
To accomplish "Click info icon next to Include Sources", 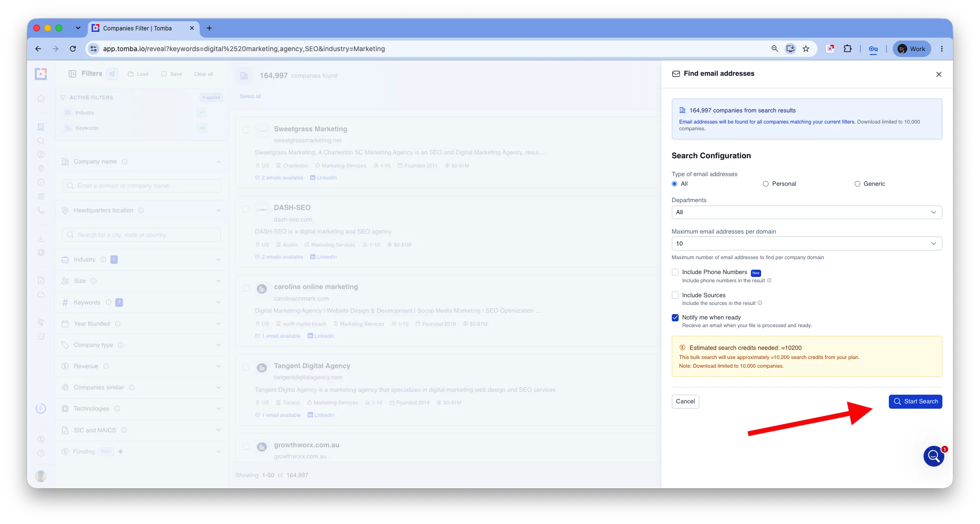I will [760, 303].
